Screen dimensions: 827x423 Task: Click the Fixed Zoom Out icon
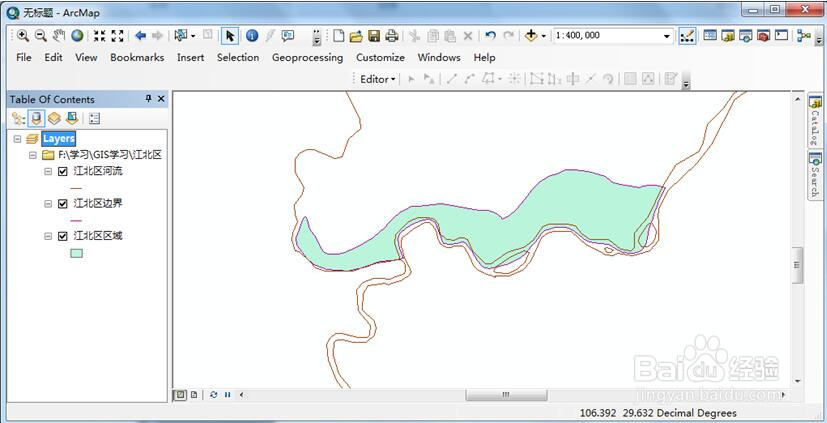[x=117, y=36]
